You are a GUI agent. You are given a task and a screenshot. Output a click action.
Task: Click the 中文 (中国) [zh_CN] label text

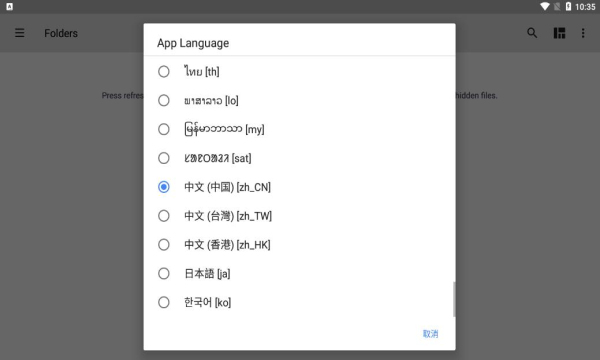pos(227,187)
